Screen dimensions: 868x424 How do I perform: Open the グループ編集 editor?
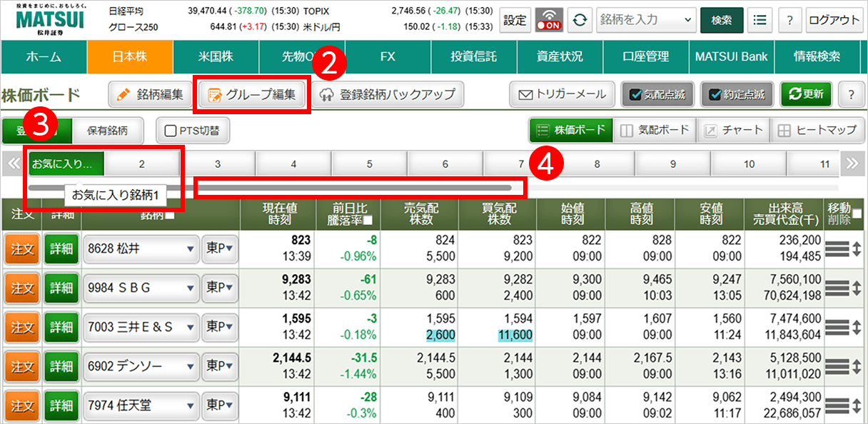pos(252,94)
